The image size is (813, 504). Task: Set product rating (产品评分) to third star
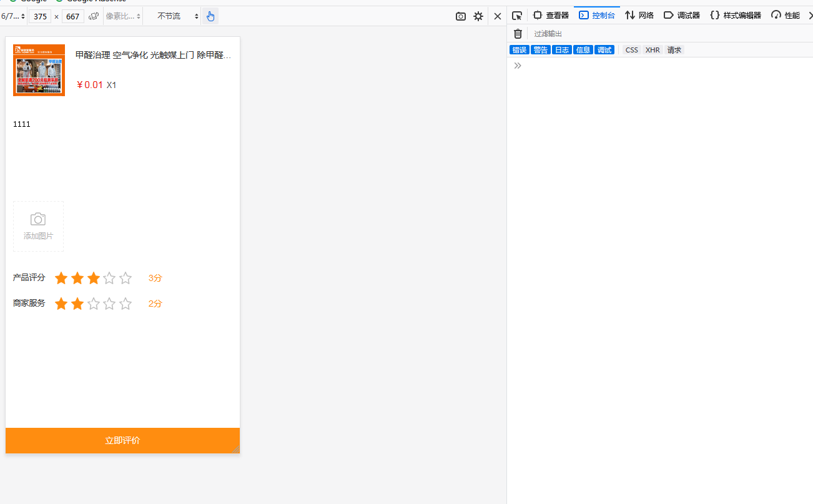click(94, 278)
